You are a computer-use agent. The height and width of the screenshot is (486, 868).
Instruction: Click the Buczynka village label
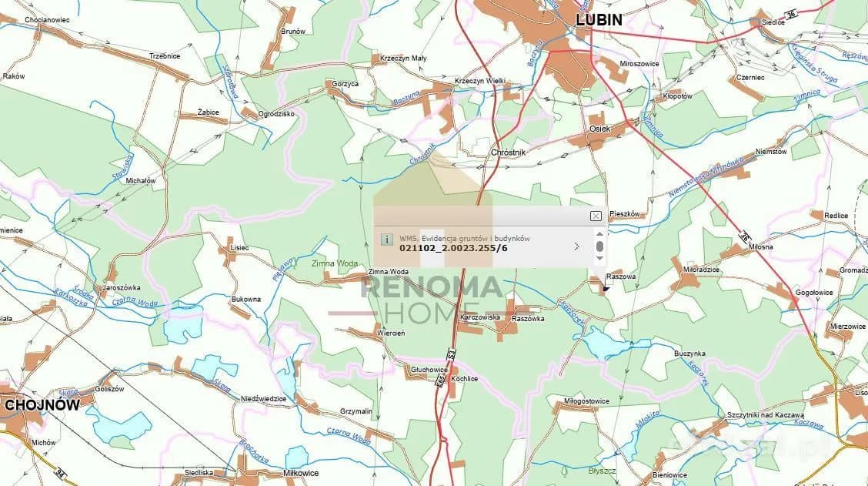(689, 354)
